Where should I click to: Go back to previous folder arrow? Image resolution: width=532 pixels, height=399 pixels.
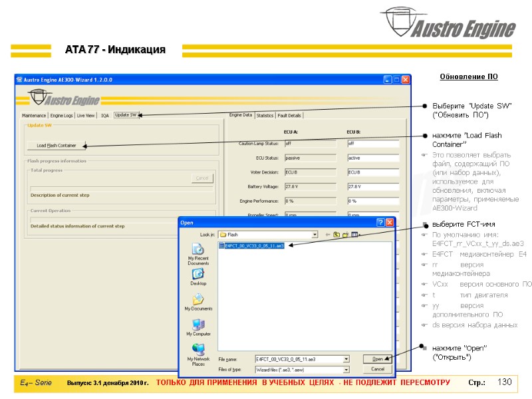click(327, 235)
